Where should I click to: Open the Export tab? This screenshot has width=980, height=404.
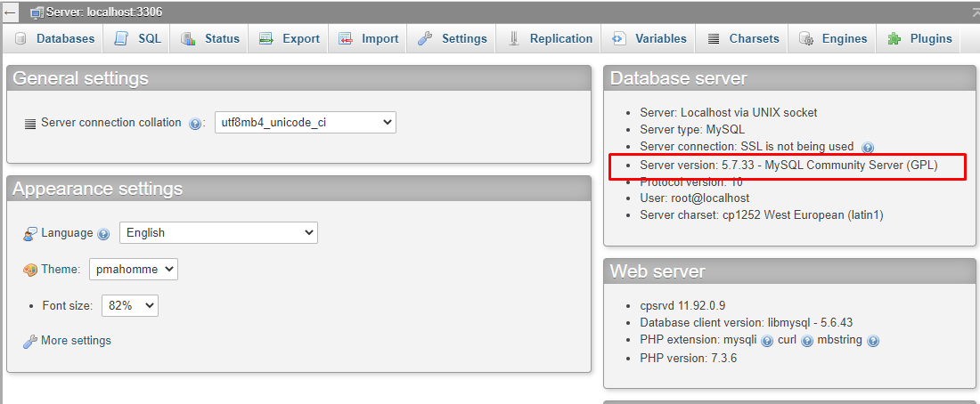tap(290, 39)
